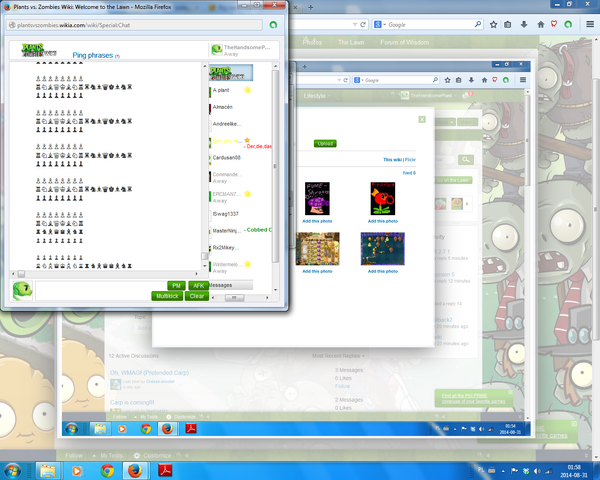Click the sun badge next to A plant
The image size is (600, 480).
(247, 90)
